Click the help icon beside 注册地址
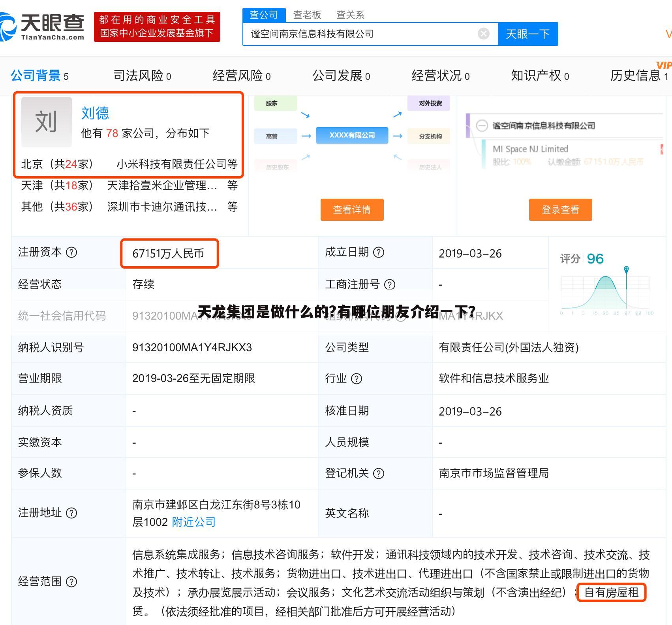Viewport: 672px width, 625px height. click(71, 513)
